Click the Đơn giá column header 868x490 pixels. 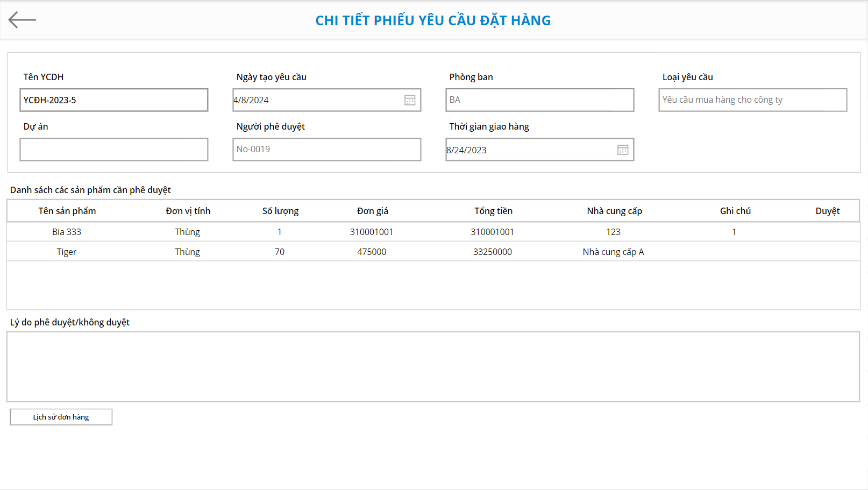pos(373,211)
